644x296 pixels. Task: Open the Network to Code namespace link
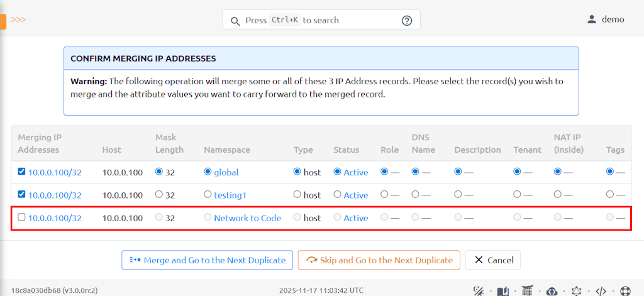point(247,218)
